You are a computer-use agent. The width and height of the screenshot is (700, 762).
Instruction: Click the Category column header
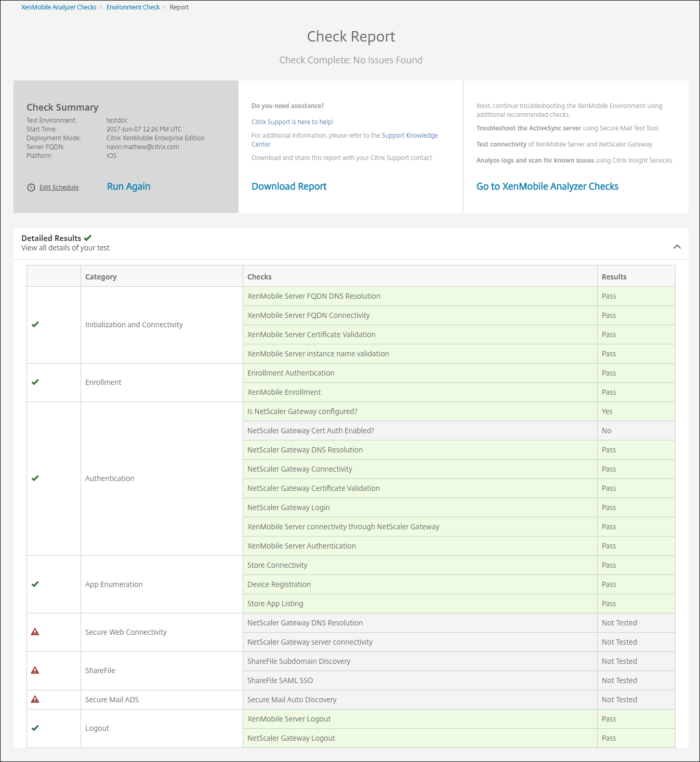pos(162,276)
